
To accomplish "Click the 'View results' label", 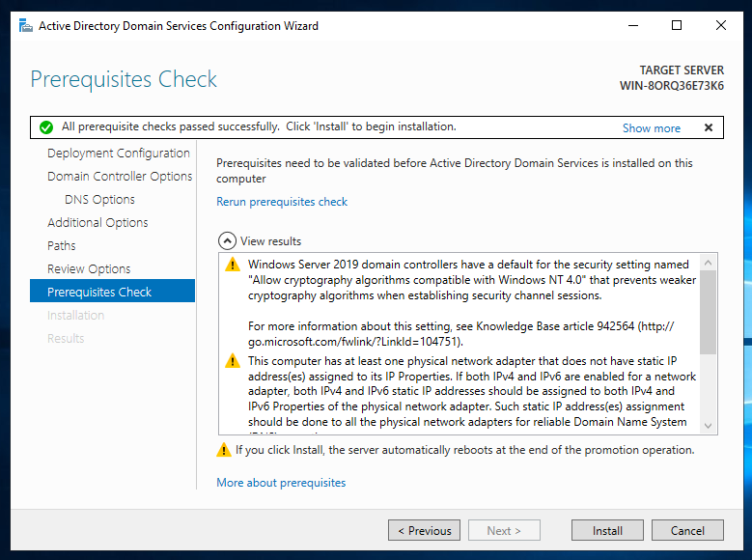I will (270, 240).
